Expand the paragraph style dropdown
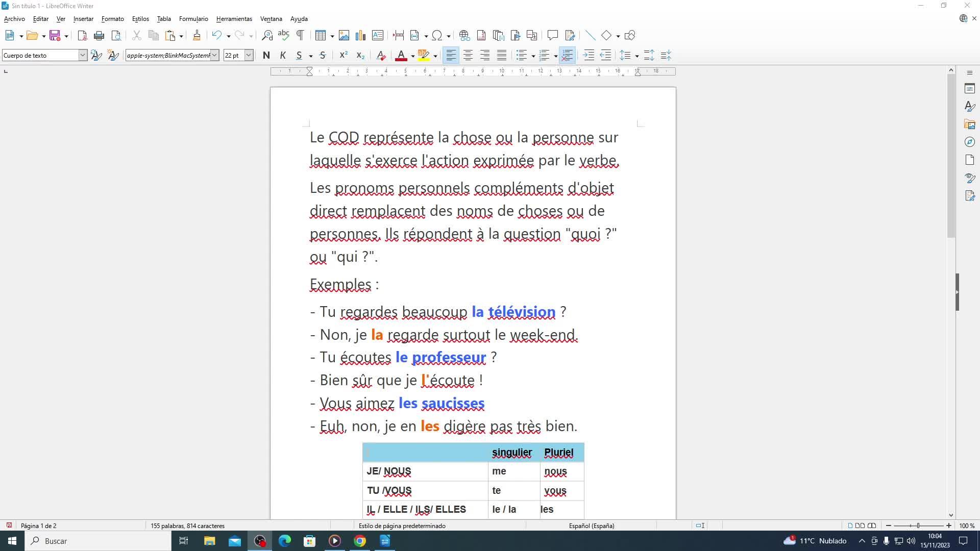980x551 pixels. click(83, 56)
